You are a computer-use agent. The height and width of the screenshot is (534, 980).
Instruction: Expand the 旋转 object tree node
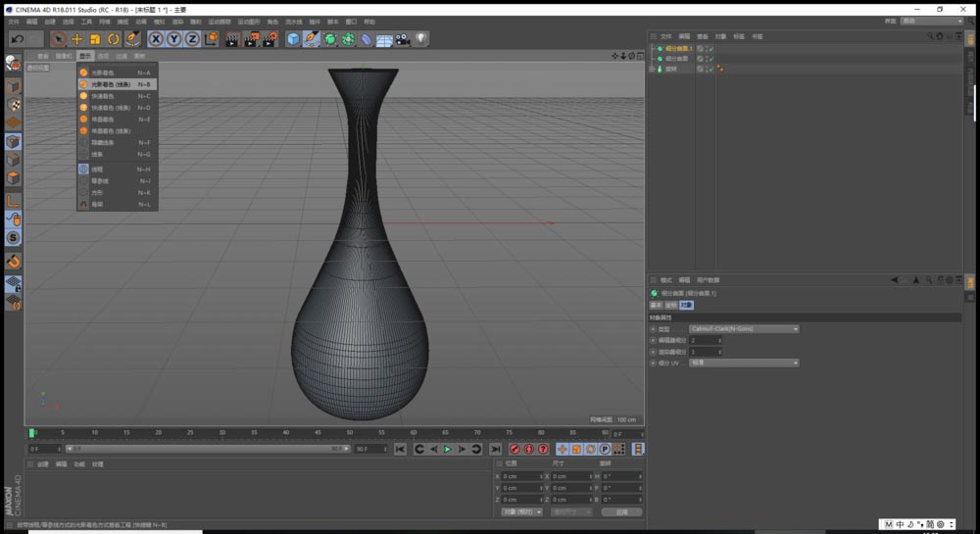click(652, 70)
